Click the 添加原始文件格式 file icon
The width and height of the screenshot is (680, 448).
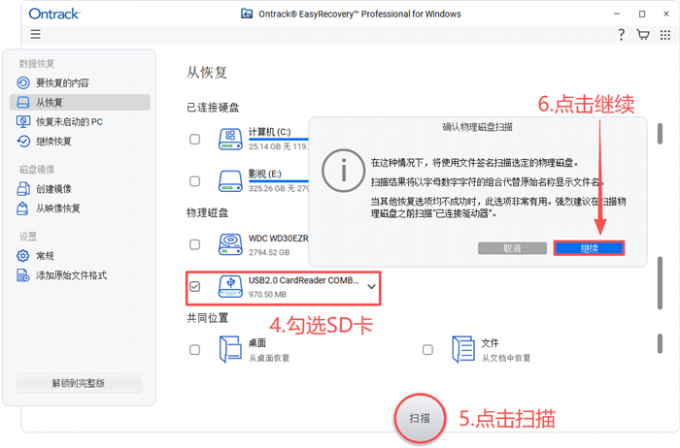click(x=23, y=275)
